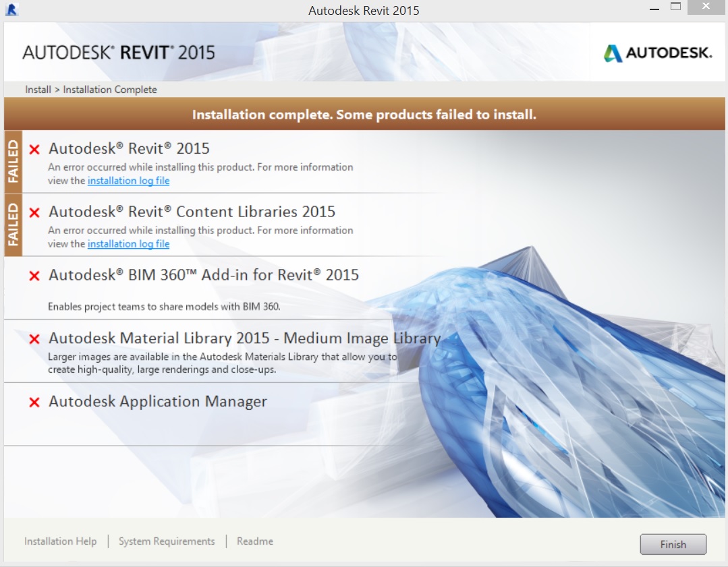Click the FAILED tag beside Autodesk Revit 2015
This screenshot has height=567, width=728.
13,161
